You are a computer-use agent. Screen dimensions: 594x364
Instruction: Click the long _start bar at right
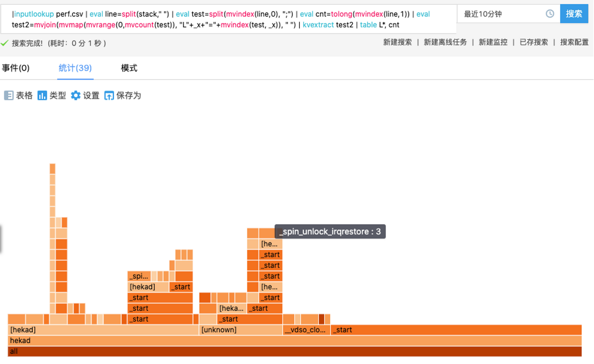point(456,330)
